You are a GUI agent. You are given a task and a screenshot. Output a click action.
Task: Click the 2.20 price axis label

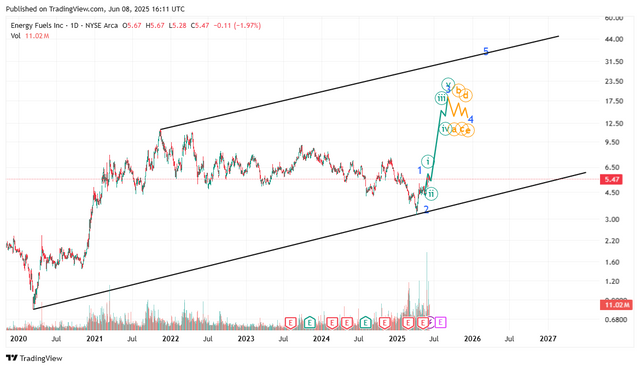[x=613, y=241]
